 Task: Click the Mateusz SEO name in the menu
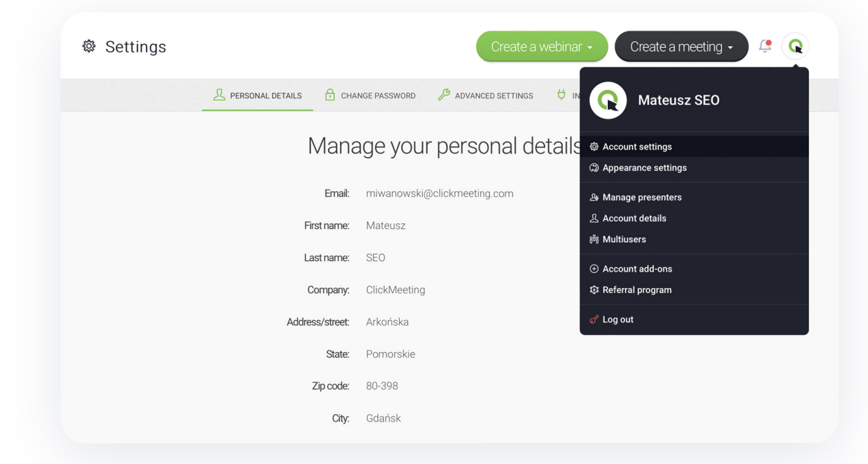point(679,100)
